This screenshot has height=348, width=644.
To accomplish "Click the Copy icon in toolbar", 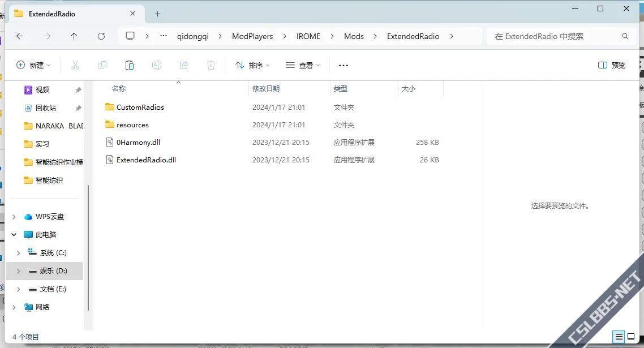I will [x=102, y=65].
